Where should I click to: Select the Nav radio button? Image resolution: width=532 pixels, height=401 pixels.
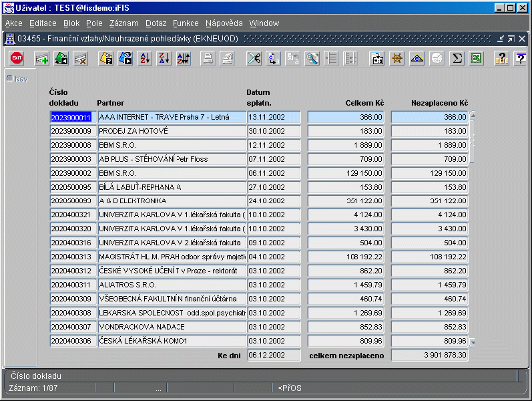pyautogui.click(x=10, y=78)
